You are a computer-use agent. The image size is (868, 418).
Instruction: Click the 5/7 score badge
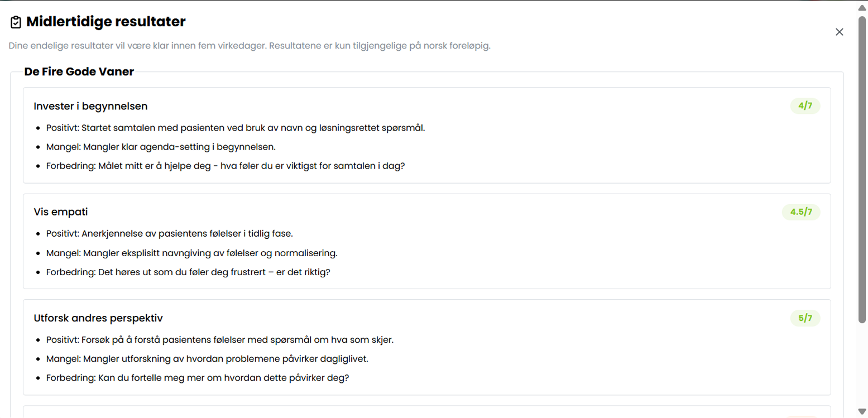[x=805, y=318]
